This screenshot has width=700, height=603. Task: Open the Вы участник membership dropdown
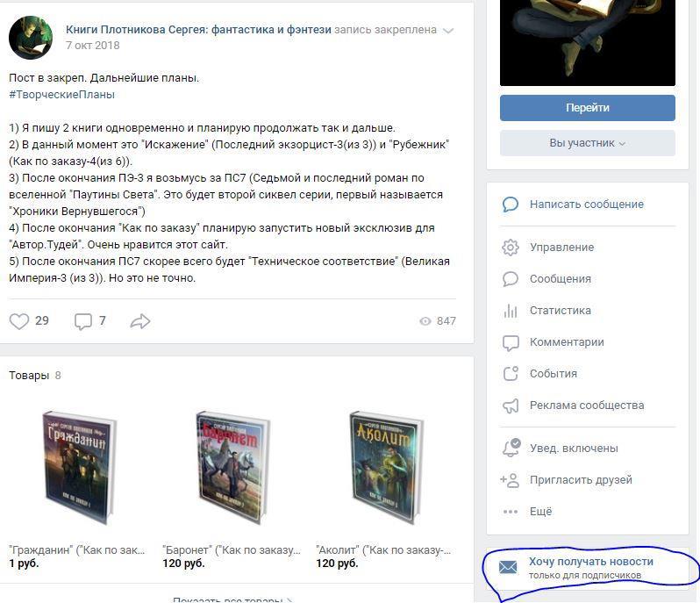point(587,143)
